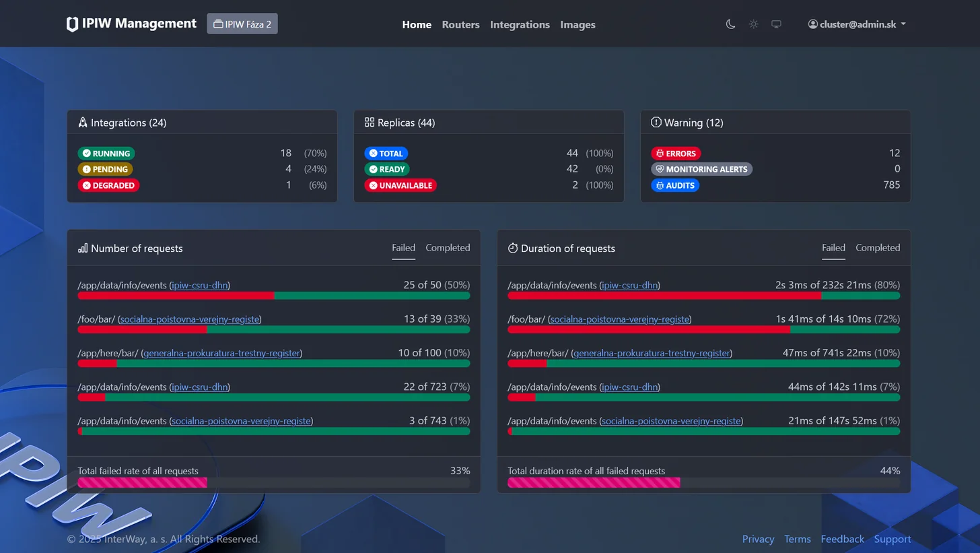Viewport: 980px width, 553px height.
Task: Open socialna-poistovna-verejny-registe link in 3 of 743 row
Action: click(x=242, y=421)
